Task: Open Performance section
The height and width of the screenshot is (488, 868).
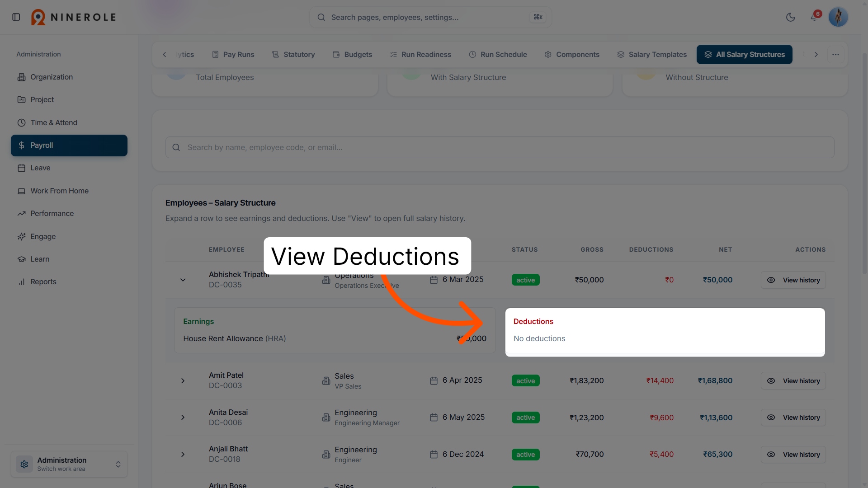Action: 69,213
